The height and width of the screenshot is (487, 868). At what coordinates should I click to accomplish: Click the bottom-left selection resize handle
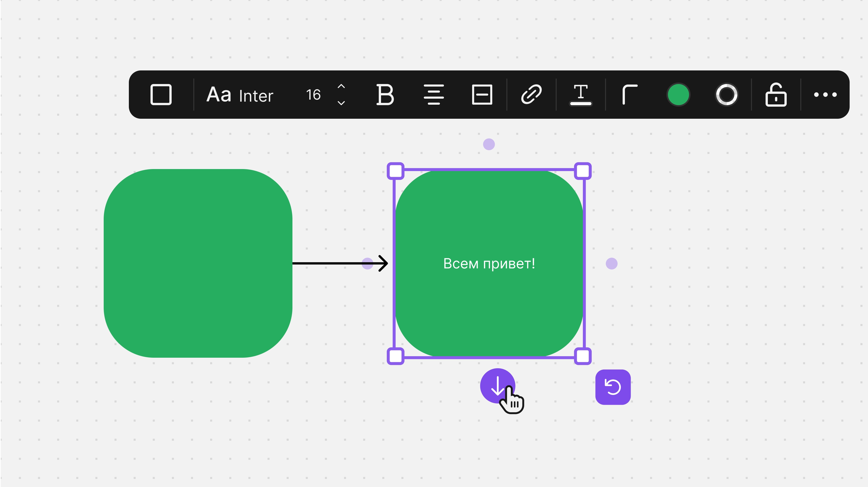(x=396, y=356)
